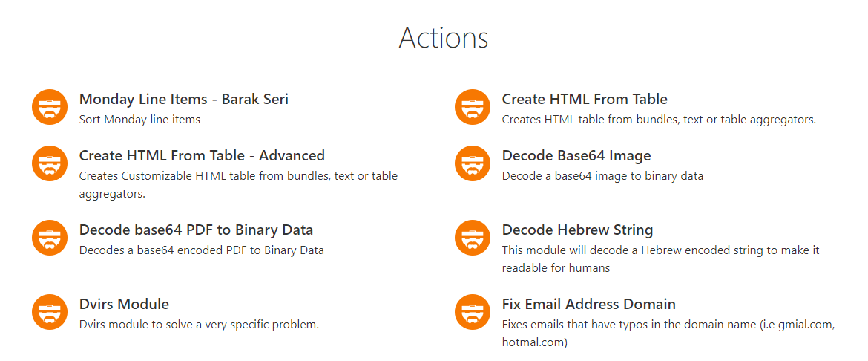Select the Dvirs Module title
Viewport: 868px width, 361px height.
click(124, 304)
